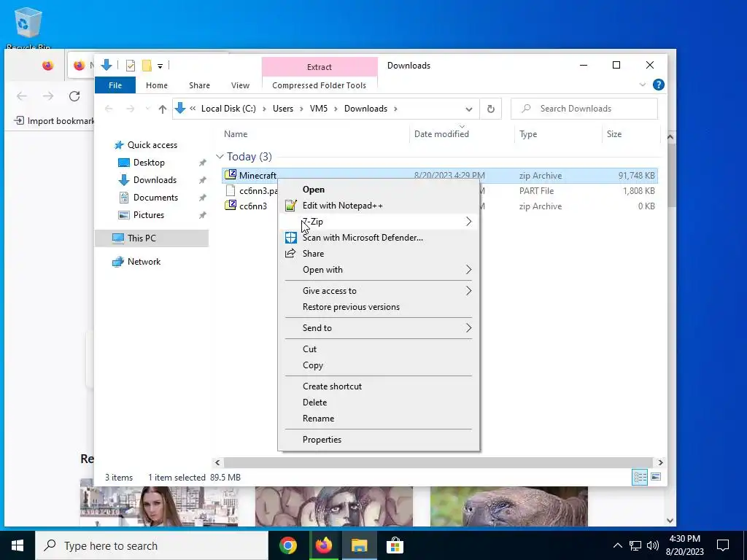Image resolution: width=747 pixels, height=560 pixels.
Task: Expand Open with submenu
Action: [379, 270]
